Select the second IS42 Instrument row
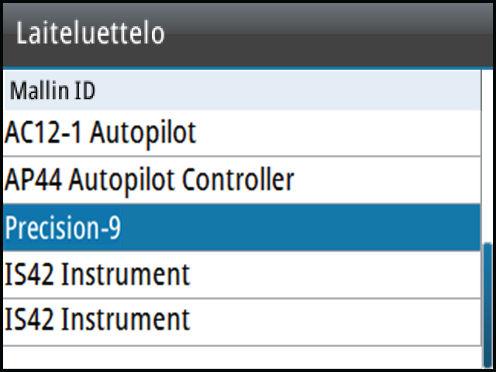Viewport: 496px width, 372px height. 242,322
